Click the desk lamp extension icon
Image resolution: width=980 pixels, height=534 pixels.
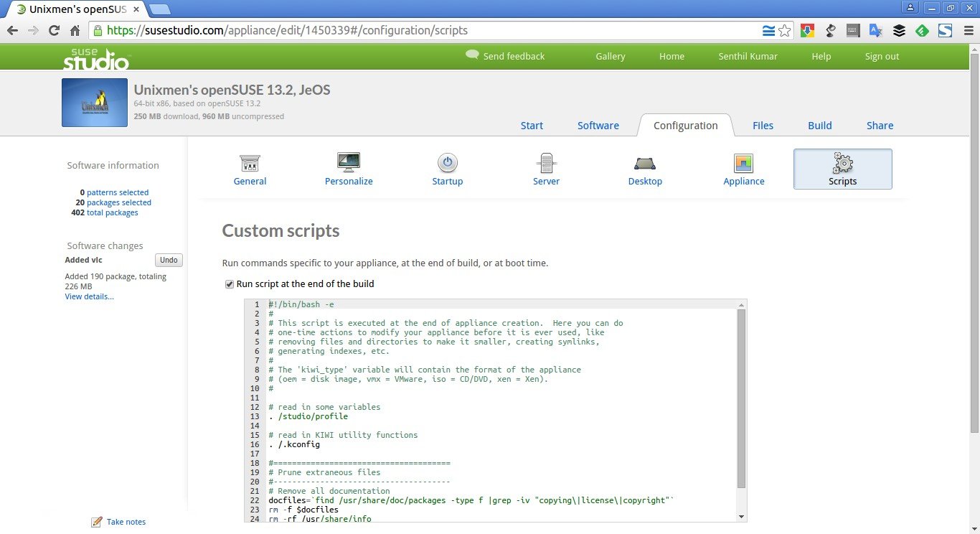click(830, 30)
